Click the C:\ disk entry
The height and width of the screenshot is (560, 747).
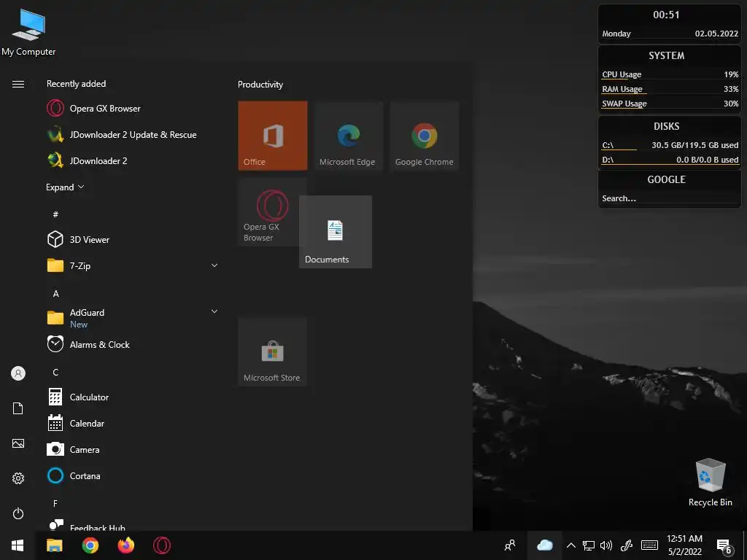[670, 145]
